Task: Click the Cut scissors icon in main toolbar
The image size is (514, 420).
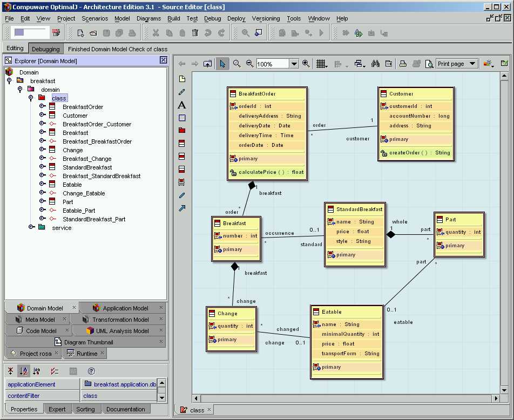Action: click(156, 33)
